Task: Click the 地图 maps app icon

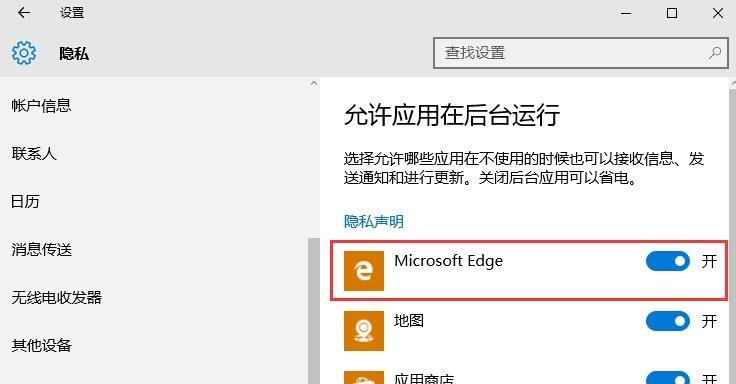Action: pyautogui.click(x=364, y=331)
